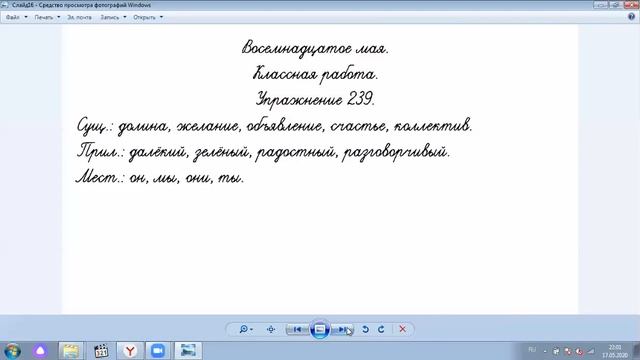Click the word разговорчивый

(396, 153)
